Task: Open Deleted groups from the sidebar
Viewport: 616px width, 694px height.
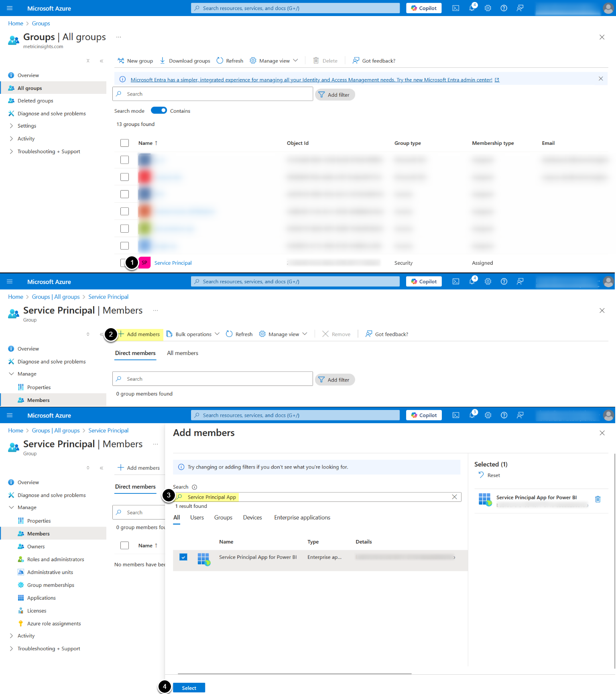Action: coord(35,101)
